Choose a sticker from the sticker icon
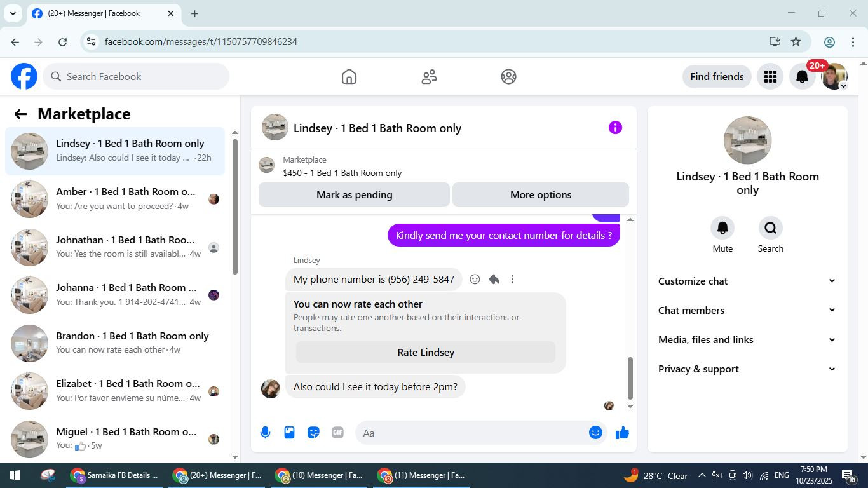The width and height of the screenshot is (868, 488). coord(313,433)
